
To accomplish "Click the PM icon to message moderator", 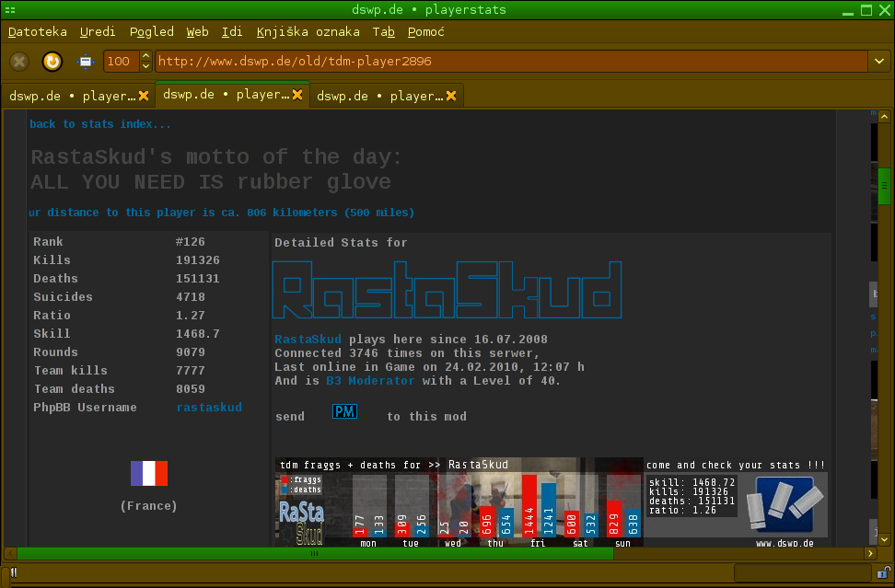I will pyautogui.click(x=344, y=412).
